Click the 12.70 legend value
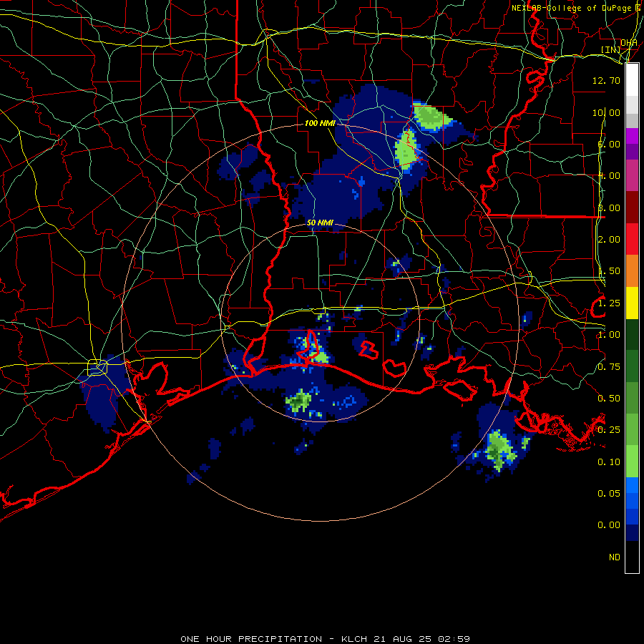Viewport: 644px width, 644px height. (606, 80)
